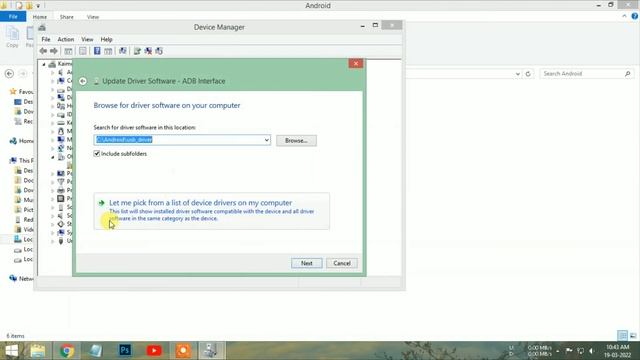The height and width of the screenshot is (360, 640).
Task: Open the Device Manager View menu
Action: [x=87, y=40]
